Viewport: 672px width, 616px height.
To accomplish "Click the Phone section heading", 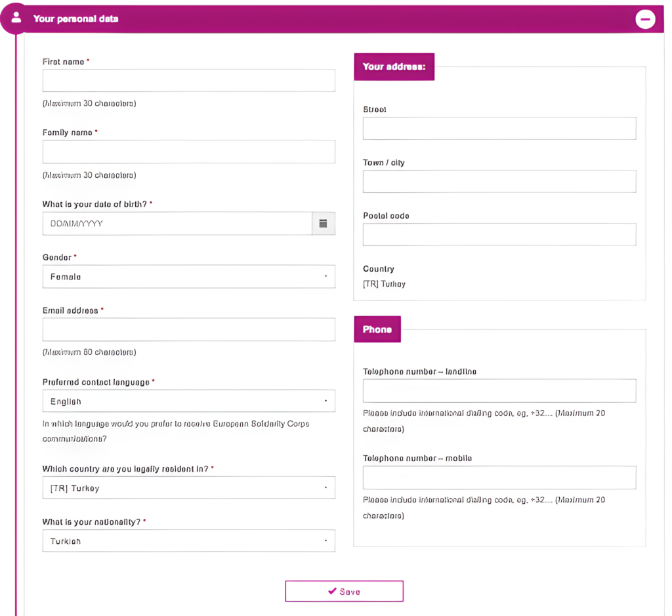I will pos(377,329).
